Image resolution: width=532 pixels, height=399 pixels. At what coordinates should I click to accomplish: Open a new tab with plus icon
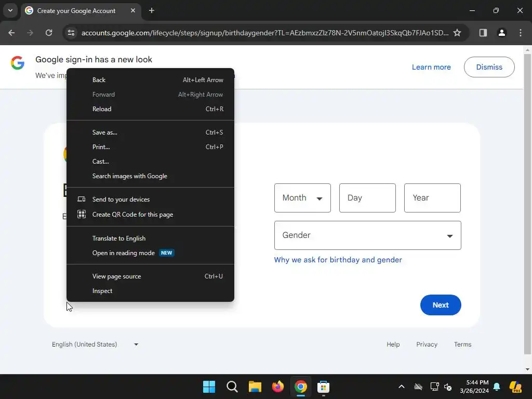coord(152,11)
